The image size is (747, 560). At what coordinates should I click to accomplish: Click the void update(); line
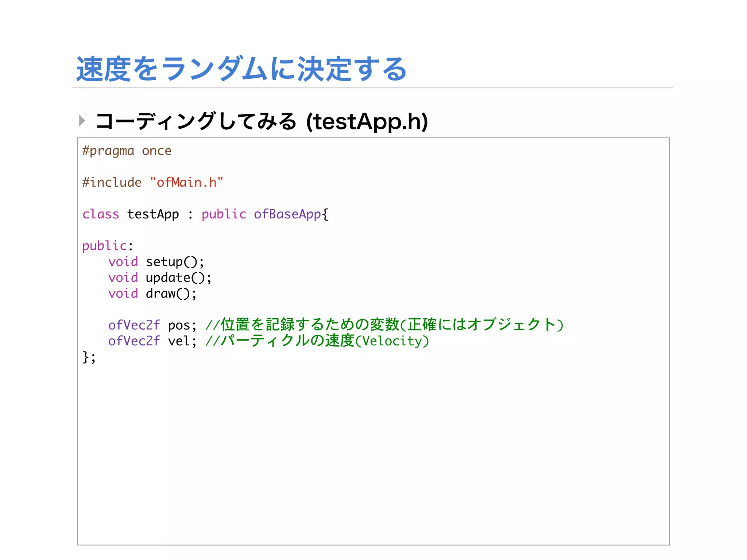[160, 278]
